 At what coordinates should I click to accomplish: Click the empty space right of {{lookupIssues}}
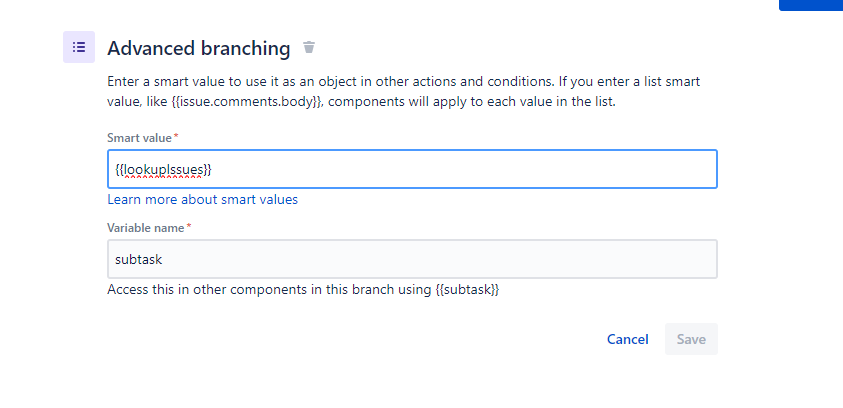(462, 169)
